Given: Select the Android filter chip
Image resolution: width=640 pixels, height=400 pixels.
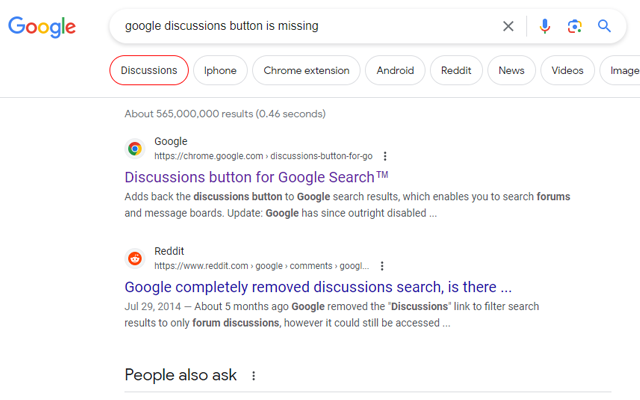Looking at the screenshot, I should (395, 70).
